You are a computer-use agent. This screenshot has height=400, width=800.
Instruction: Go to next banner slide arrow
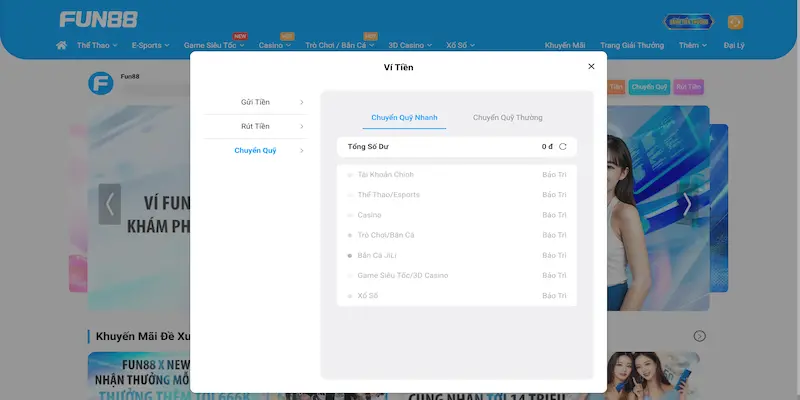686,204
